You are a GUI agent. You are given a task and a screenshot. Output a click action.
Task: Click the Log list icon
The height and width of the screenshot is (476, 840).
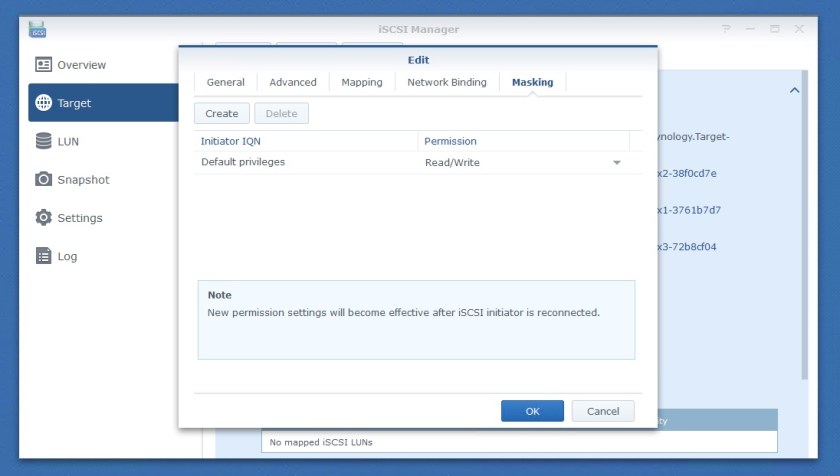click(x=43, y=256)
